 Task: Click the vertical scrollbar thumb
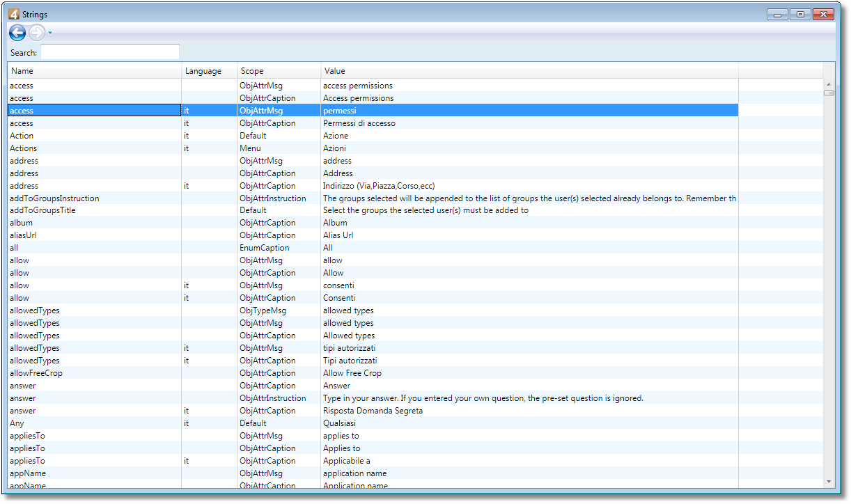829,93
